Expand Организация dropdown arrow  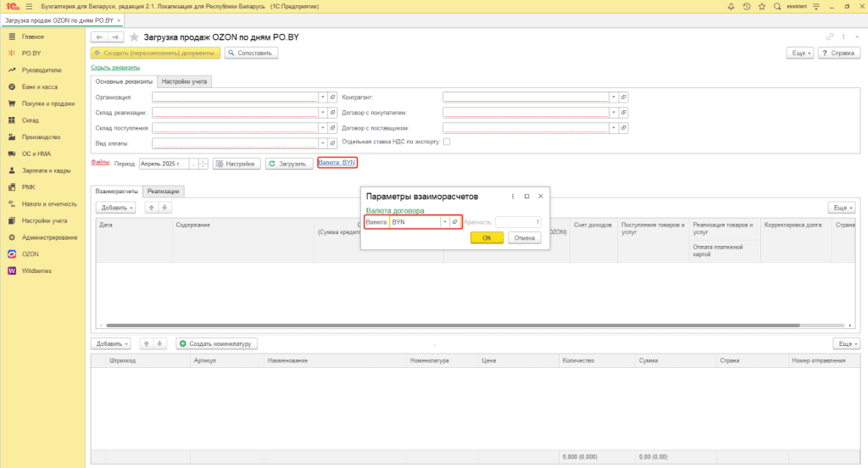[x=323, y=97]
